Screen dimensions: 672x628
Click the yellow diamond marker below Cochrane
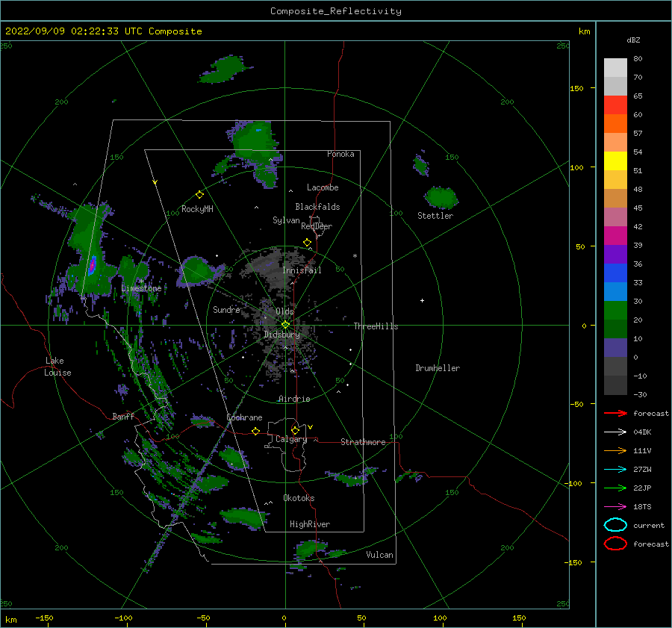tap(256, 431)
